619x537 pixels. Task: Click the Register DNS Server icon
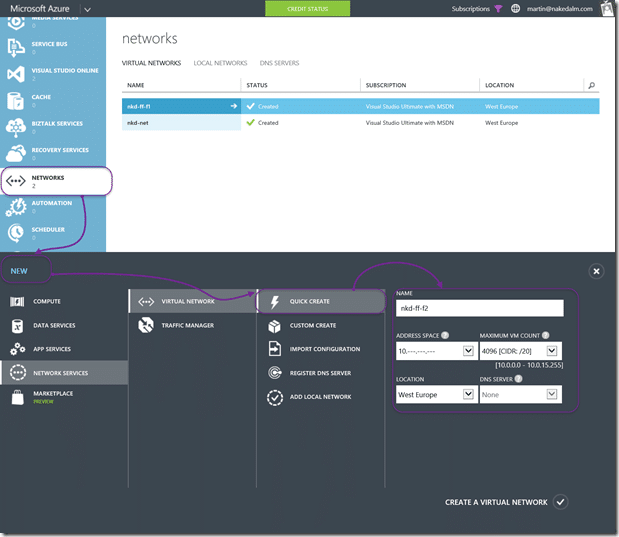[275, 373]
